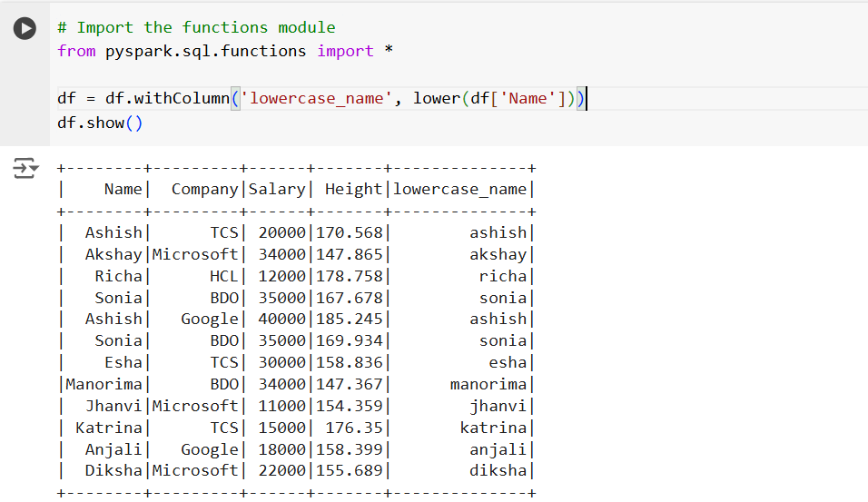Click the Height column header in output
The height and width of the screenshot is (502, 868).
353,189
